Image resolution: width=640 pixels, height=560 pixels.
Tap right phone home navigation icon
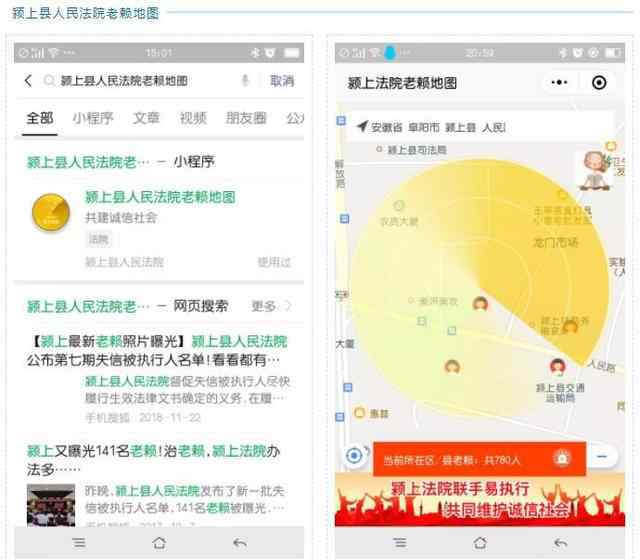(480, 543)
